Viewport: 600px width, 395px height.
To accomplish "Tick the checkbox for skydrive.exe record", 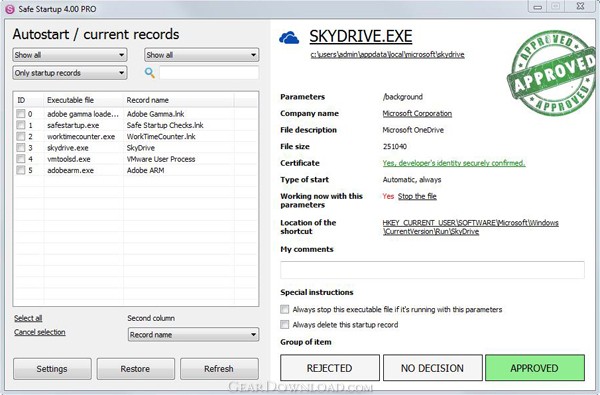I will 21,148.
